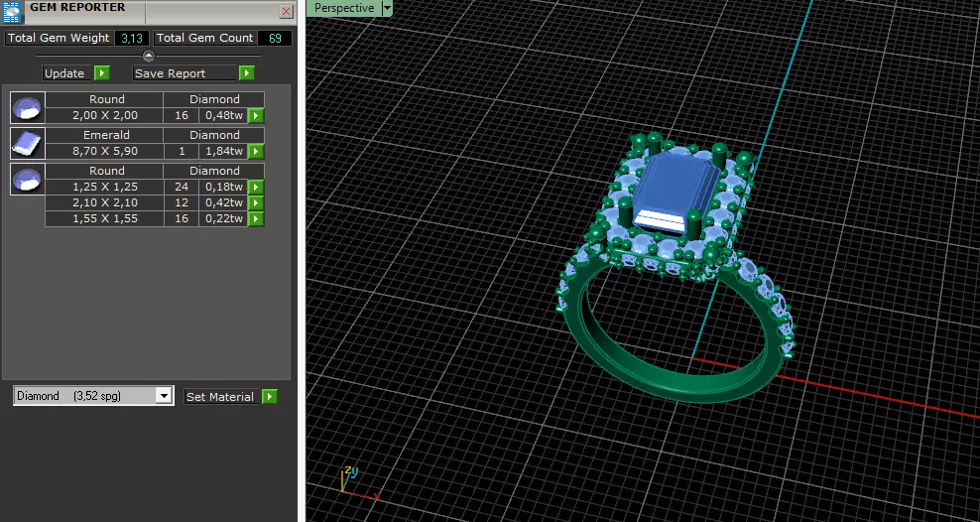
Task: Click the 0,48tw weight cell
Action: (x=224, y=116)
